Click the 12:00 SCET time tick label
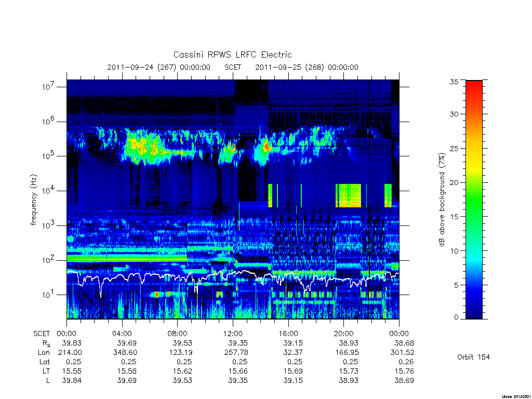Viewport: 532px width, 399px height. click(x=233, y=334)
